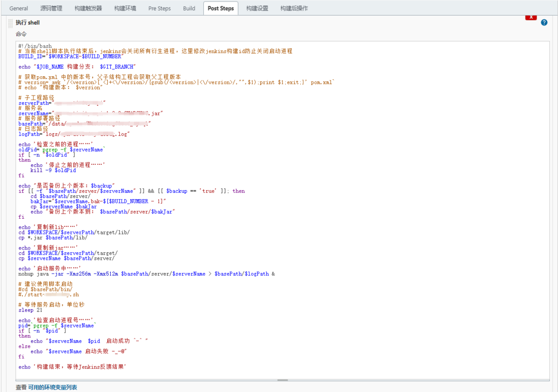This screenshot has width=558, height=392.
Task: Click the BUILD_ID assignment line
Action: pyautogui.click(x=71, y=56)
